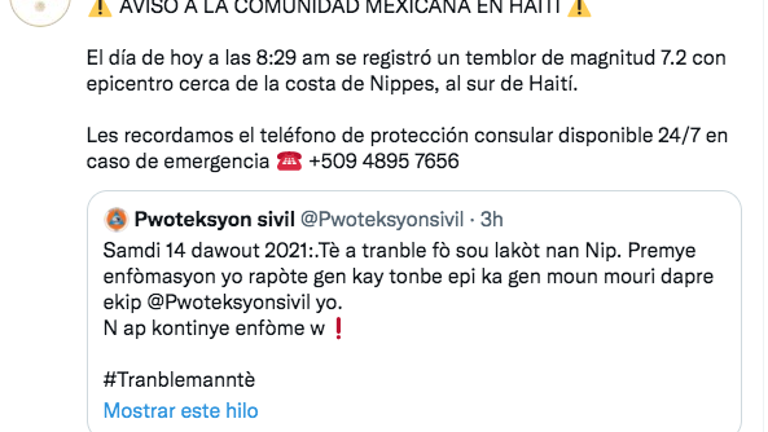Click the tweet author's profile avatar
768x432 pixels.
click(42, 8)
